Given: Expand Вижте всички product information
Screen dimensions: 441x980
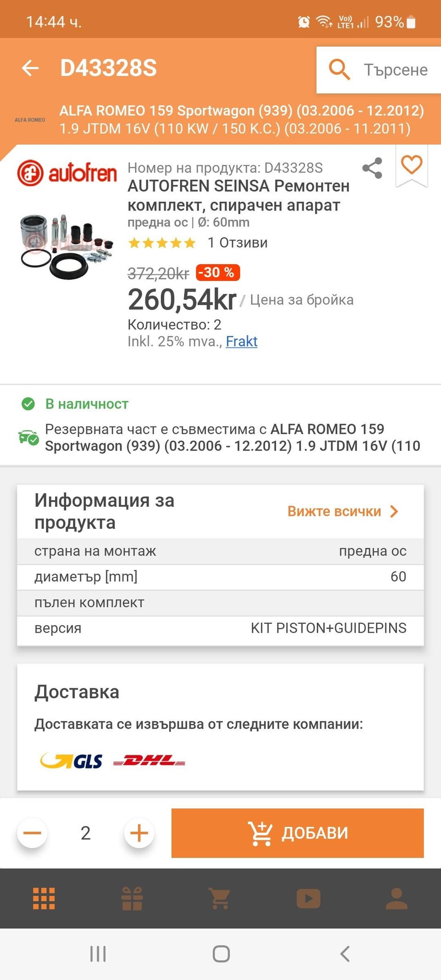Looking at the screenshot, I should click(343, 511).
